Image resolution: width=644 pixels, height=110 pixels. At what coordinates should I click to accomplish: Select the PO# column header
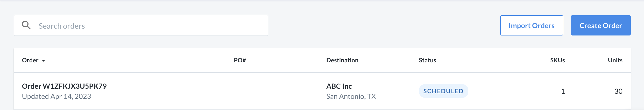pyautogui.click(x=240, y=60)
